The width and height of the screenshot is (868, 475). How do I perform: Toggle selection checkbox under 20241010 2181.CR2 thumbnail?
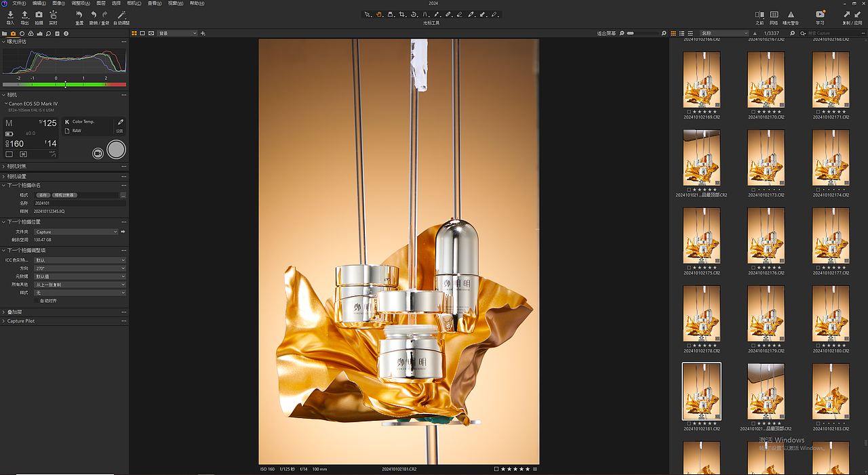pyautogui.click(x=688, y=424)
